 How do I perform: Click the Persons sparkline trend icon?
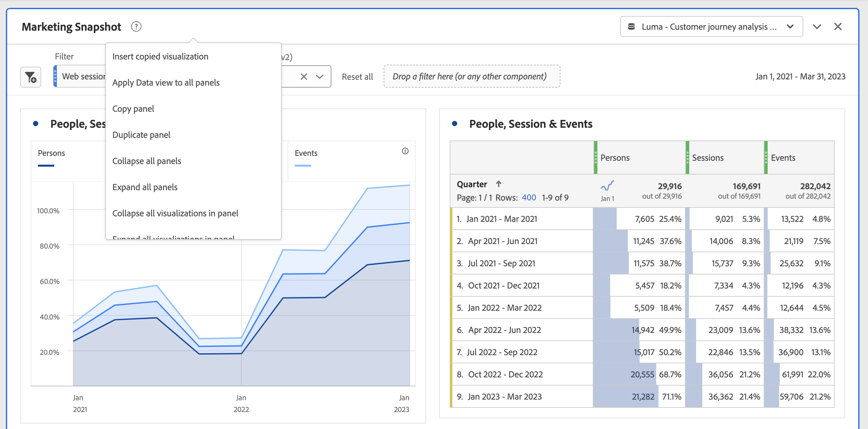tap(607, 186)
